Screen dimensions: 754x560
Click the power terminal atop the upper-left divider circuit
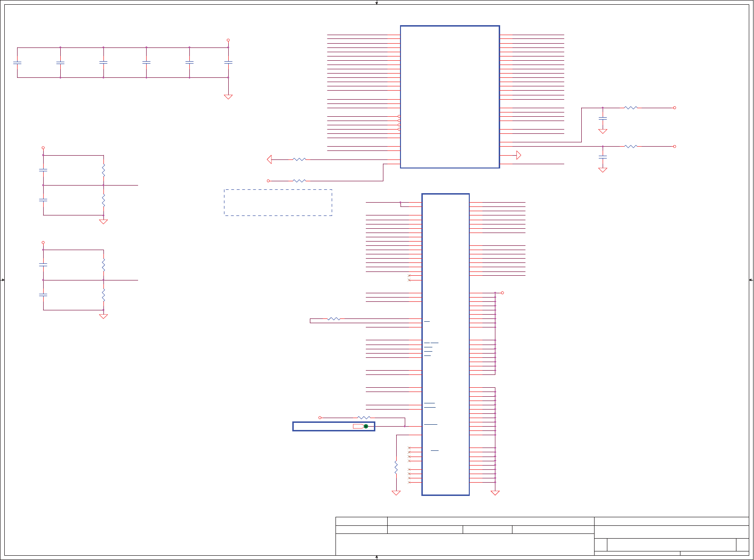tap(43, 148)
